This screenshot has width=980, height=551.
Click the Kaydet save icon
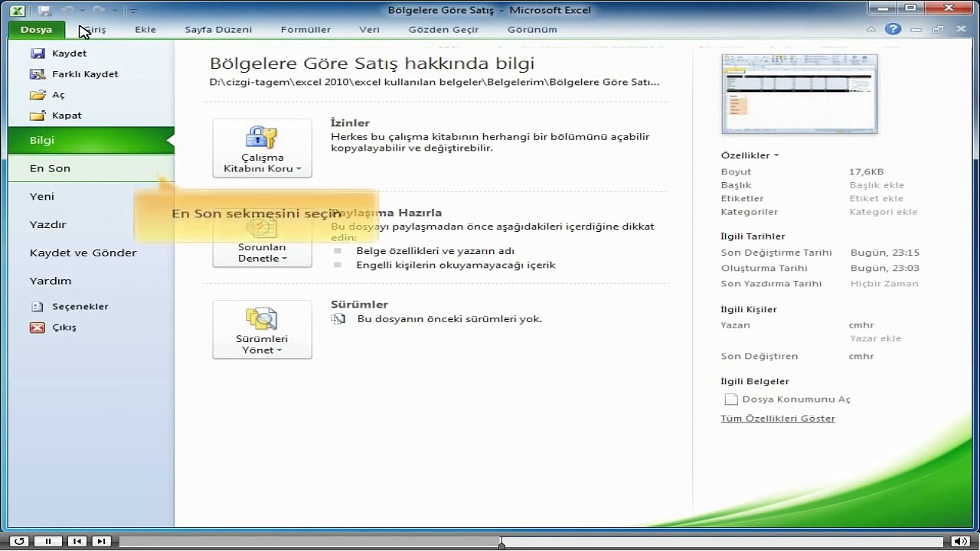click(x=37, y=54)
